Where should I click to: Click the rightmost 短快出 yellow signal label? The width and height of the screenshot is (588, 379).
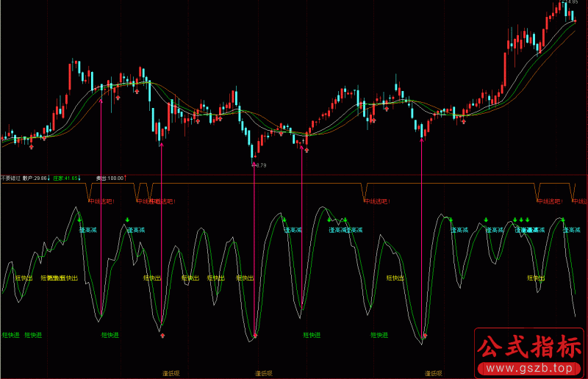click(x=537, y=278)
